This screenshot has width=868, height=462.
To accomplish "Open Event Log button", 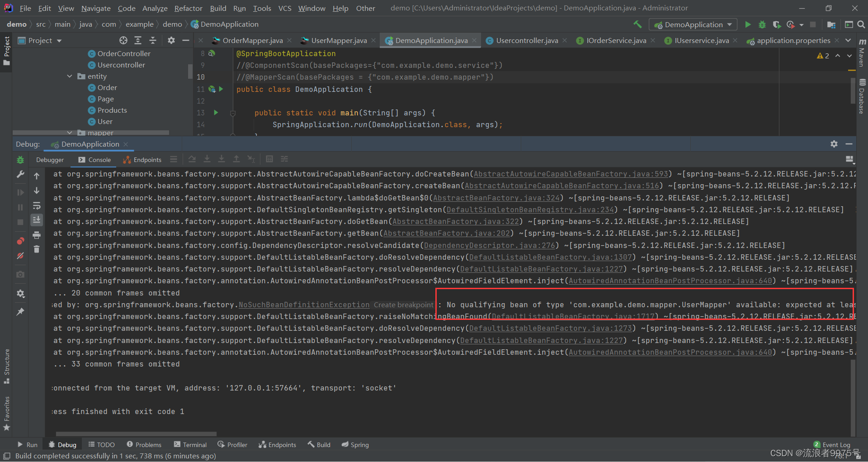I will 832,445.
